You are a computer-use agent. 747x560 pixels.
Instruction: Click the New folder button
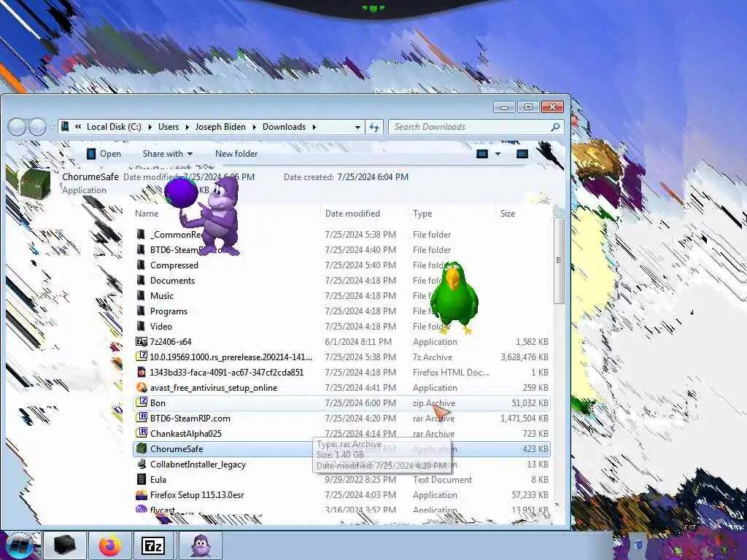pos(236,154)
